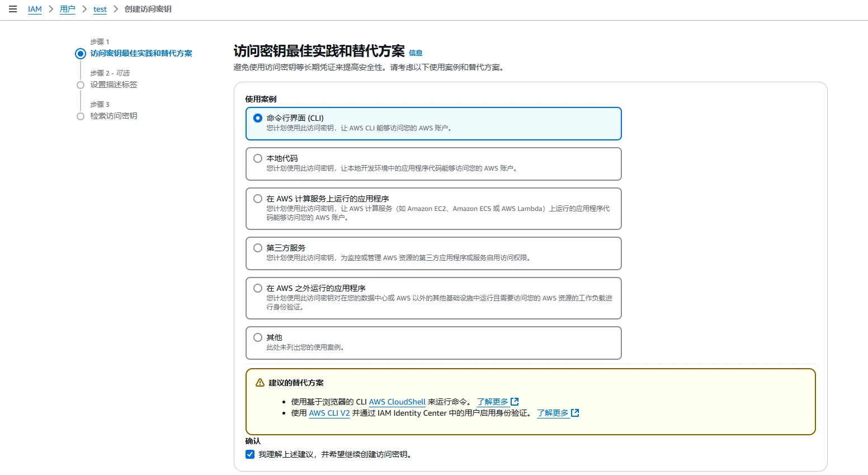Open 用户 breadcrumb link
The image size is (868, 475).
[67, 9]
